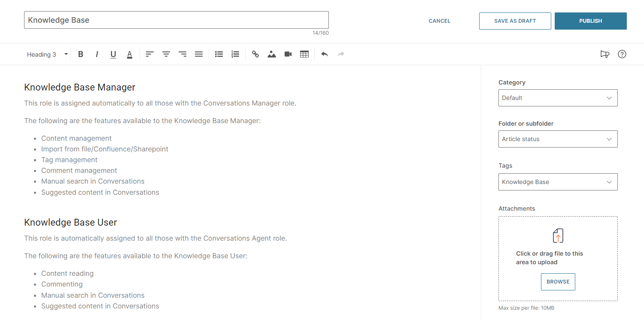Click the 'Tag management' bullet

point(69,160)
